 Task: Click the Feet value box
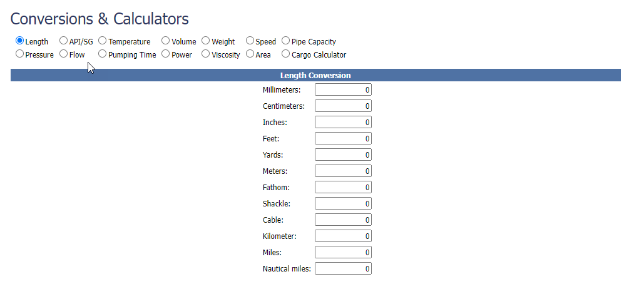click(x=343, y=139)
